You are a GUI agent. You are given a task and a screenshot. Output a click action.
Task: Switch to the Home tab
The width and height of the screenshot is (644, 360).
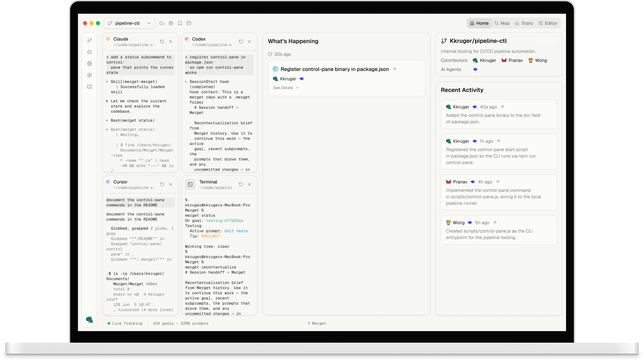[479, 23]
